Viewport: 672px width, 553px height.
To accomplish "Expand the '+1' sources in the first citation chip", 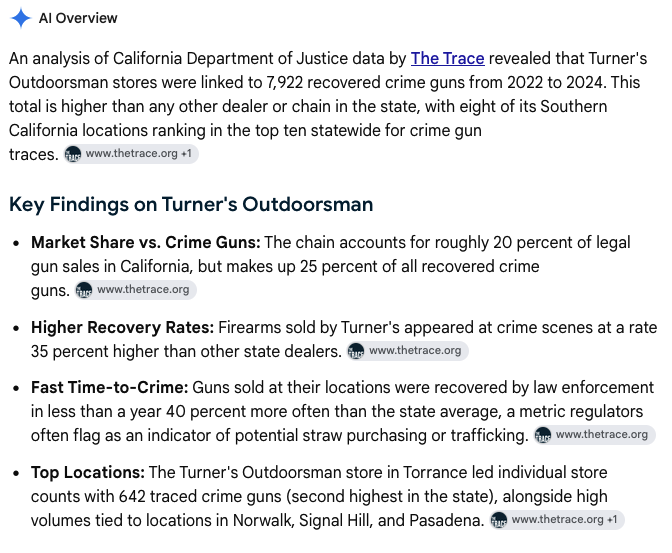I will pyautogui.click(x=186, y=153).
